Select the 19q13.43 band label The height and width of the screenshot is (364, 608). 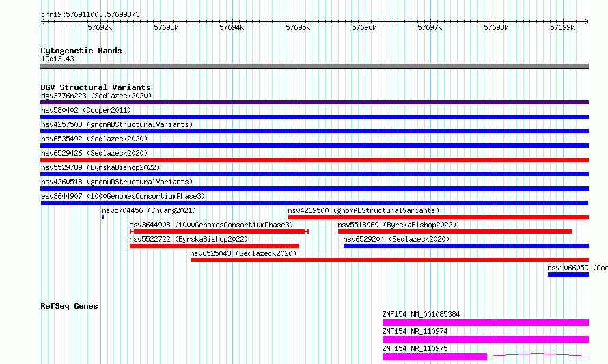(x=57, y=59)
